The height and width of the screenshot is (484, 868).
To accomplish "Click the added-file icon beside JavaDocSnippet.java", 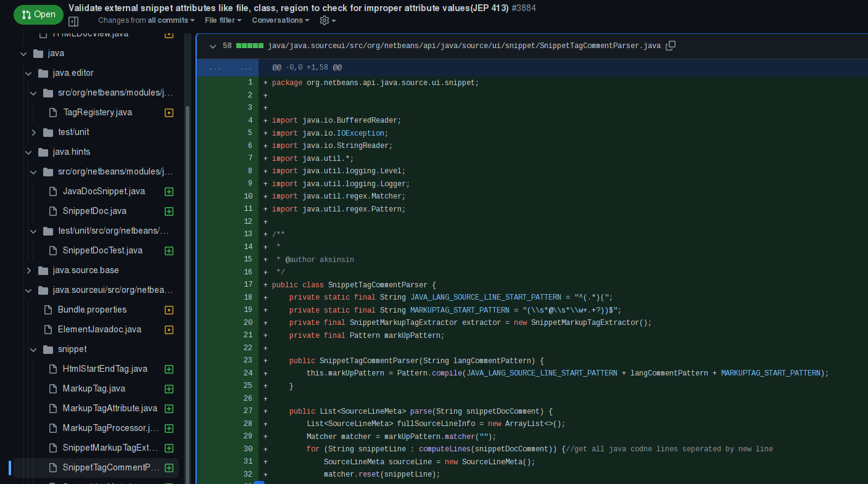I will (168, 191).
